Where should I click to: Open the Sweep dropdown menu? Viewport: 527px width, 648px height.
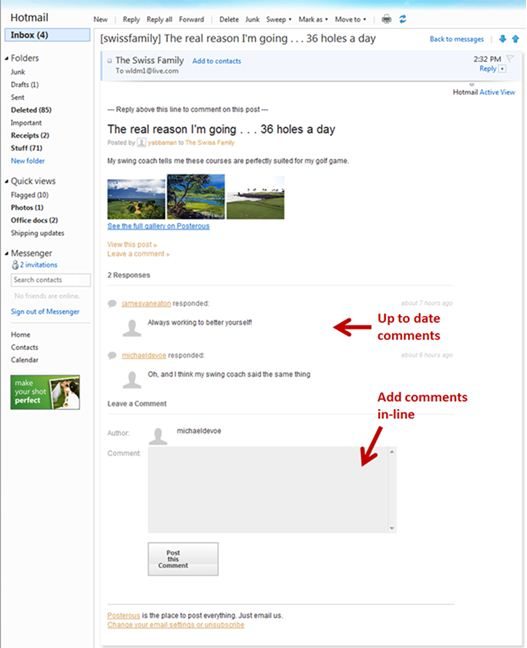coord(279,19)
